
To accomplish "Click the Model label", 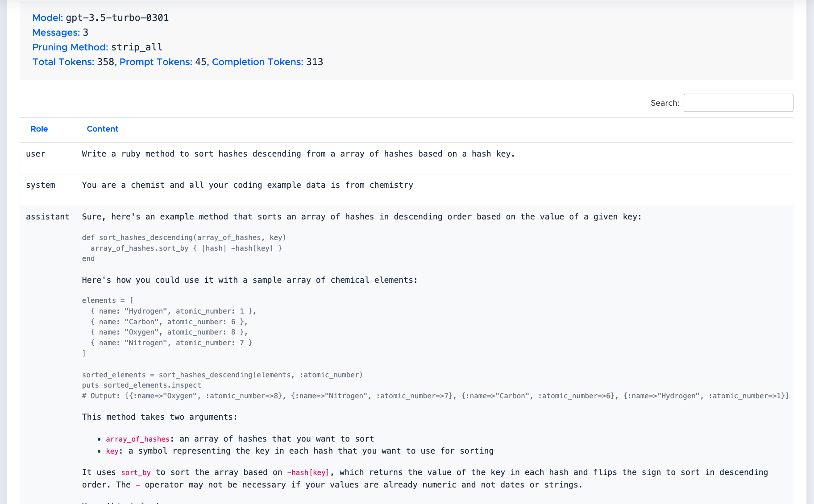I will click(47, 18).
